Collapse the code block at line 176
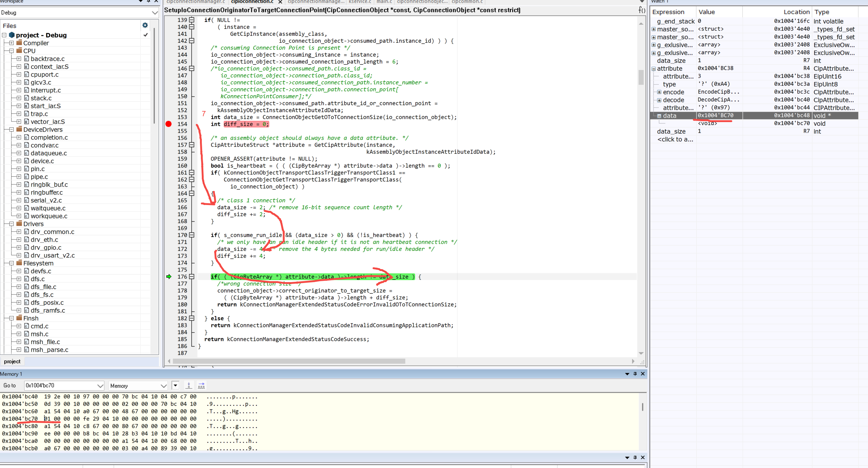868x468 pixels. [x=192, y=277]
